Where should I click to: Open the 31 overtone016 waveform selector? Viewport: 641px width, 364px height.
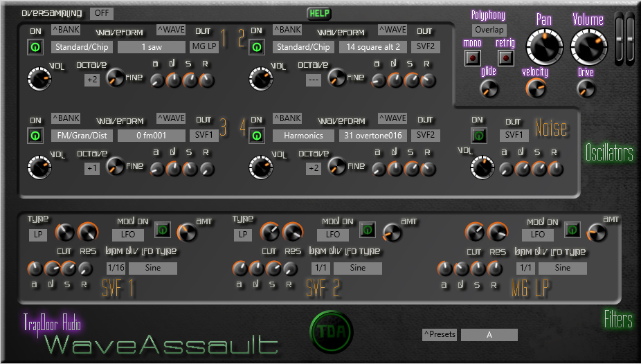tap(373, 136)
